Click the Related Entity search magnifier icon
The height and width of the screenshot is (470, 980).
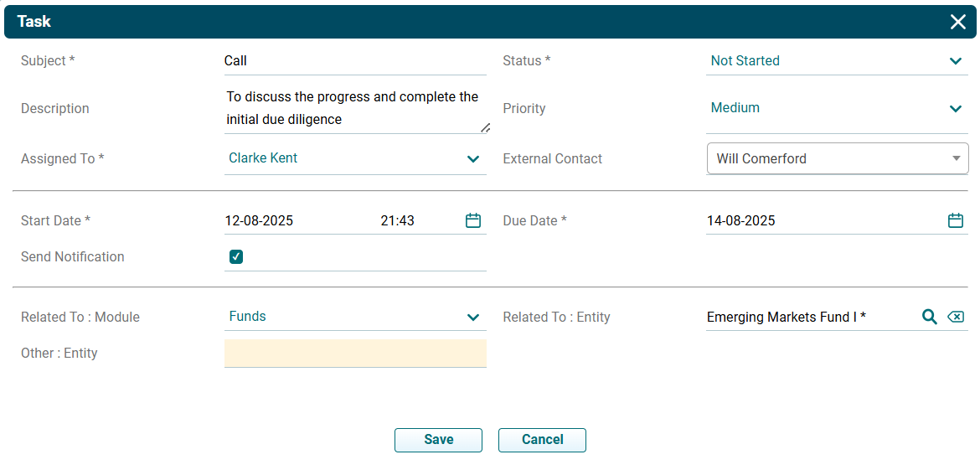[929, 317]
